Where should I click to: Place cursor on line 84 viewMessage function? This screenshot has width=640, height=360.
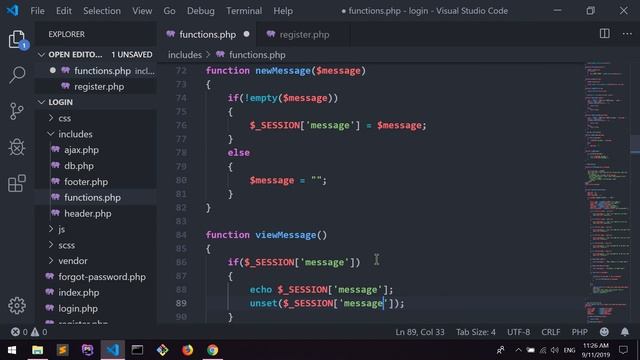click(266, 235)
